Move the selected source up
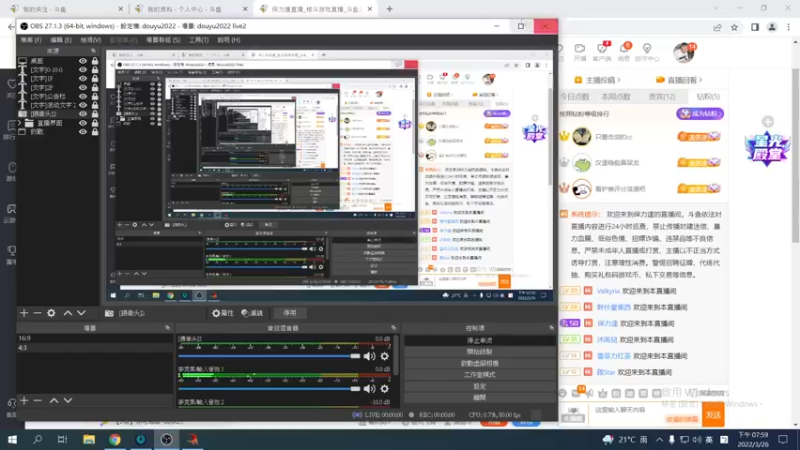This screenshot has width=800, height=450. point(67,313)
